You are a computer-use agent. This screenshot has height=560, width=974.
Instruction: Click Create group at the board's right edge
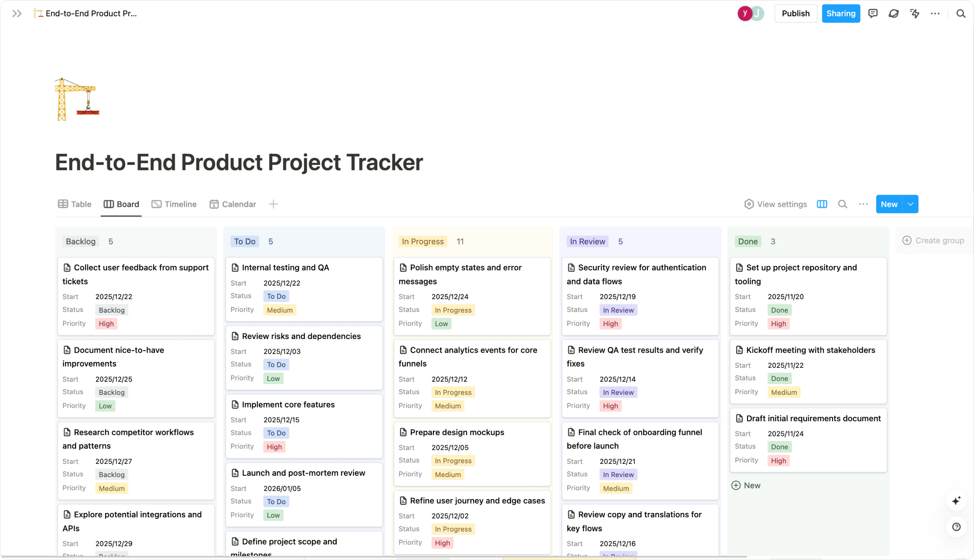click(933, 240)
